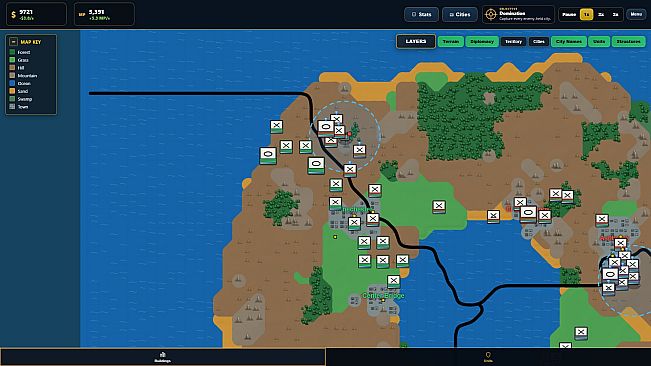This screenshot has width=651, height=366.
Task: Toggle the Diplomacy layer
Action: [x=482, y=41]
